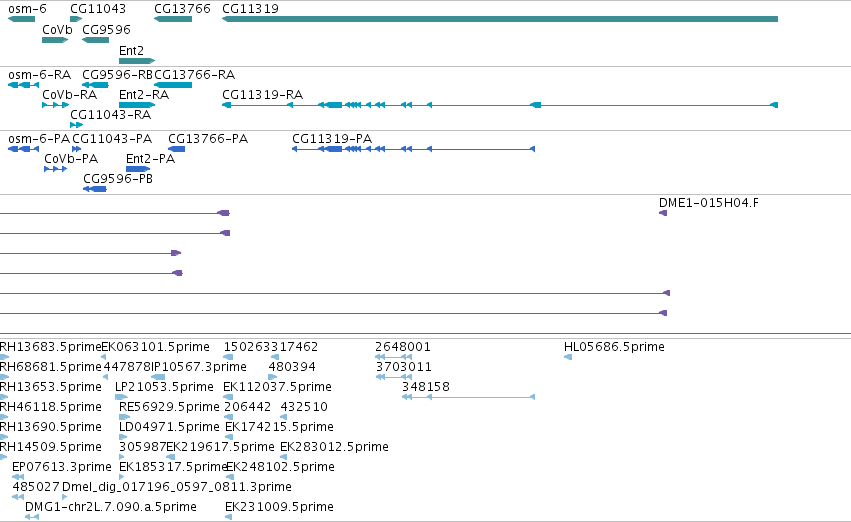Image resolution: width=851 pixels, height=522 pixels.
Task: Select the CG9596 gene feature
Action: (x=96, y=40)
